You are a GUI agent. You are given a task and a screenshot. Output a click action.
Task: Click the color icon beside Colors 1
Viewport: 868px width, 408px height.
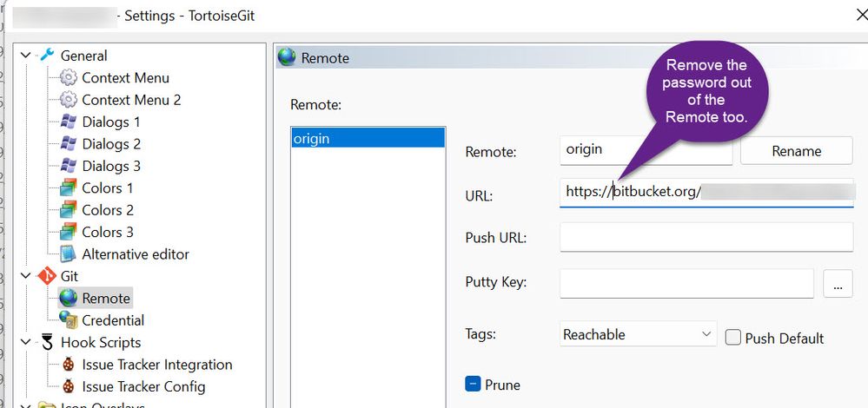click(68, 188)
